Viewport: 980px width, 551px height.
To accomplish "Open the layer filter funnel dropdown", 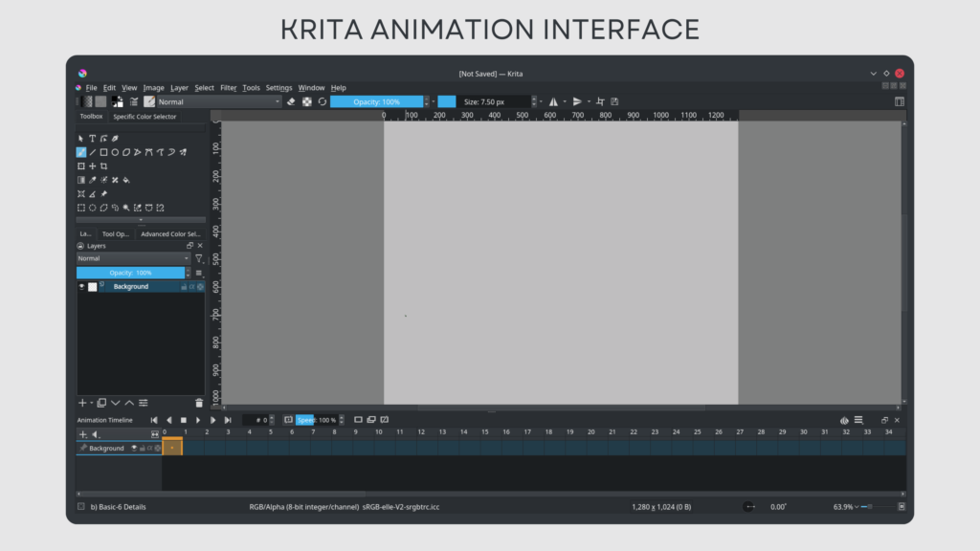I will [199, 258].
